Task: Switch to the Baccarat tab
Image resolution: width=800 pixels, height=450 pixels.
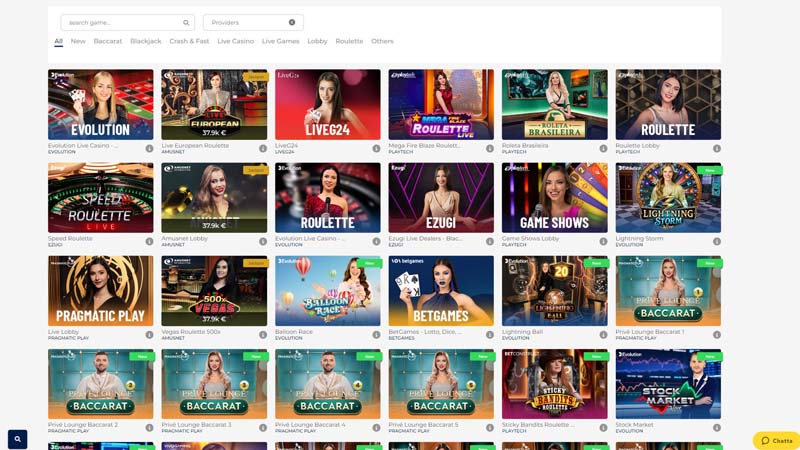Action: (108, 41)
